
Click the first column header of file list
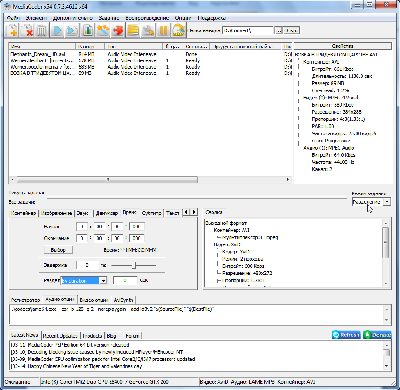point(42,46)
